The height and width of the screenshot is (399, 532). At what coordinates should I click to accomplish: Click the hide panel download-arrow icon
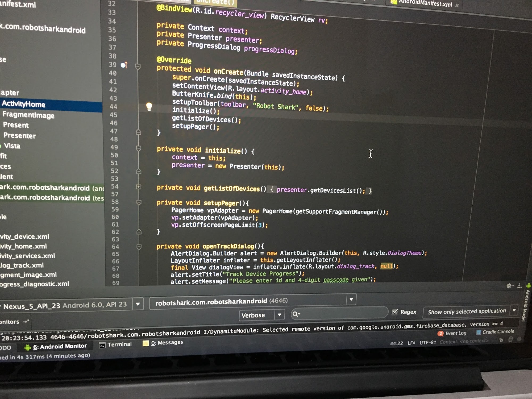[519, 286]
